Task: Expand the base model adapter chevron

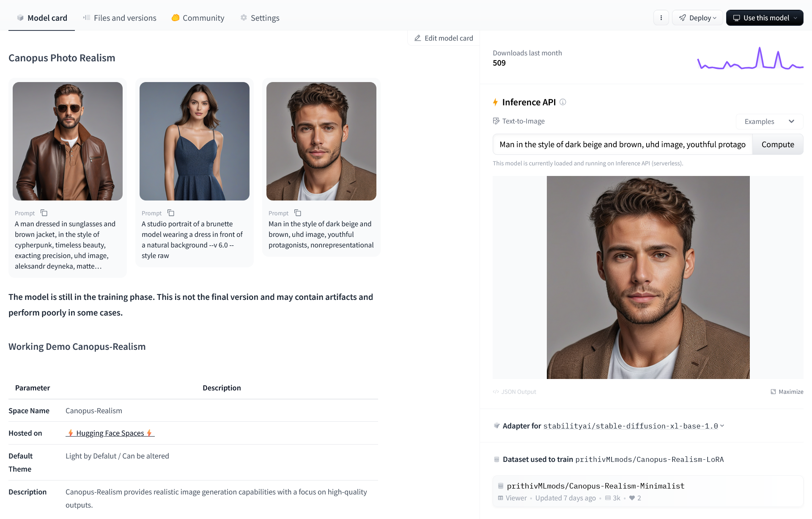Action: 722,426
